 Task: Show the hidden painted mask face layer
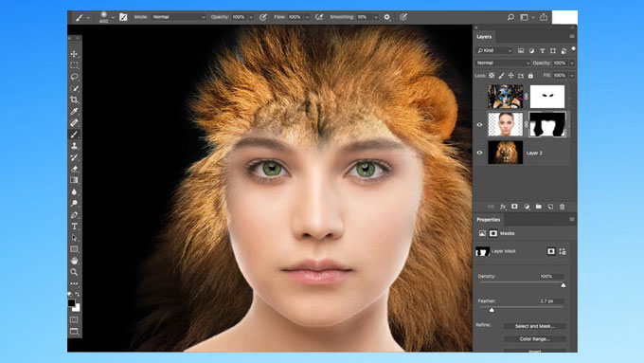point(479,97)
